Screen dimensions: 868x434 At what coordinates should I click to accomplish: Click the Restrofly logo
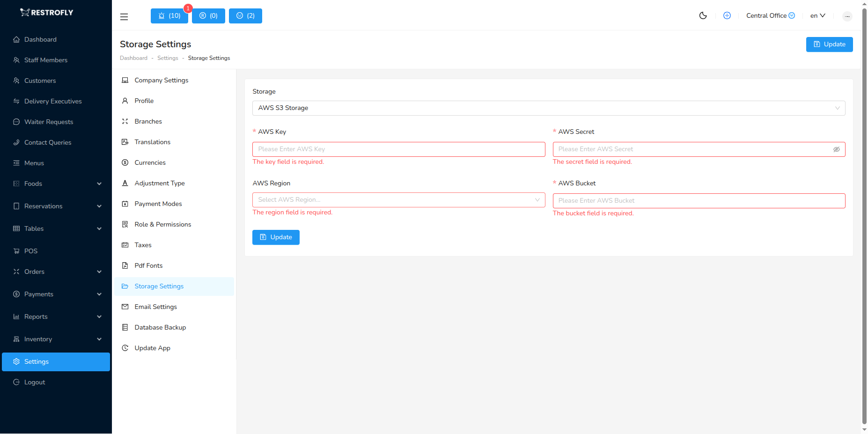(x=47, y=13)
